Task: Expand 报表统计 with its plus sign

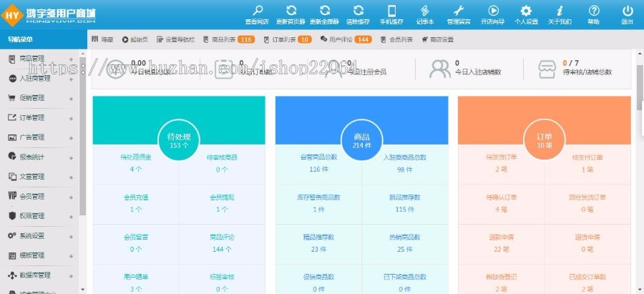Action: (71, 157)
